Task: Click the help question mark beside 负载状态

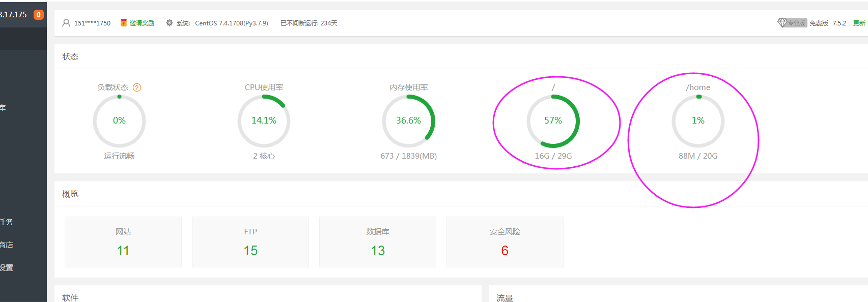Action: click(137, 87)
